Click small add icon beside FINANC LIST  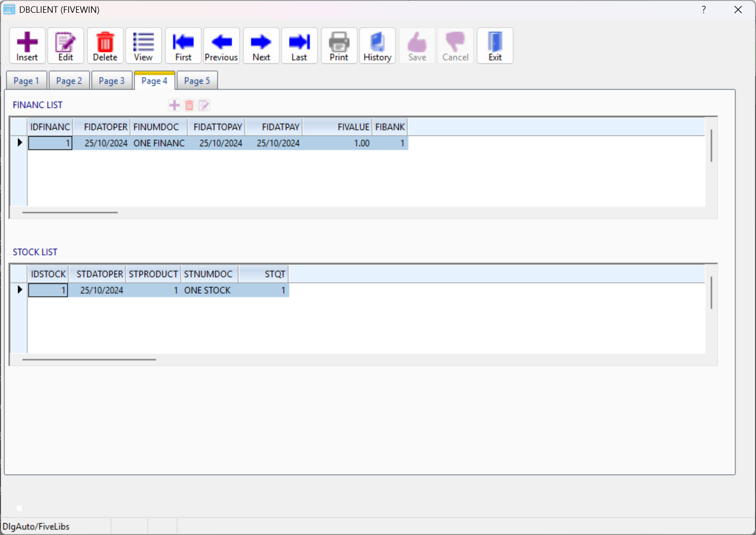174,105
